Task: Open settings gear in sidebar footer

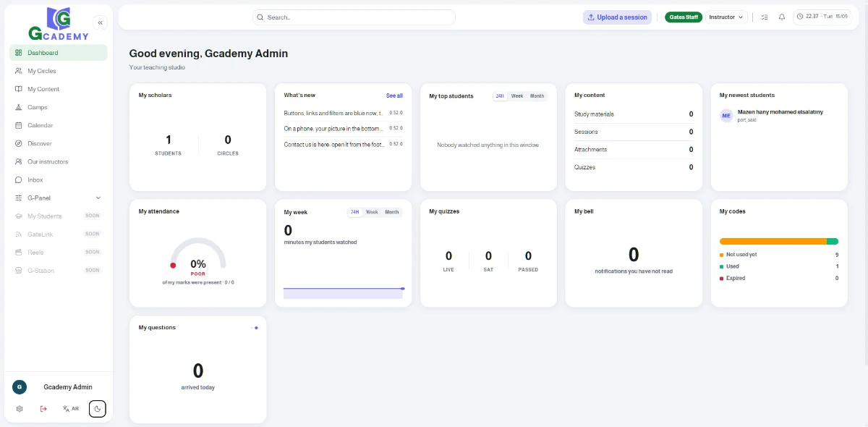Action: click(20, 409)
